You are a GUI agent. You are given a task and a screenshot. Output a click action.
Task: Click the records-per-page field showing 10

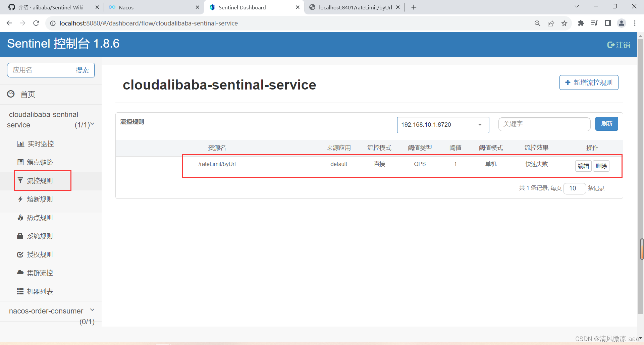575,188
